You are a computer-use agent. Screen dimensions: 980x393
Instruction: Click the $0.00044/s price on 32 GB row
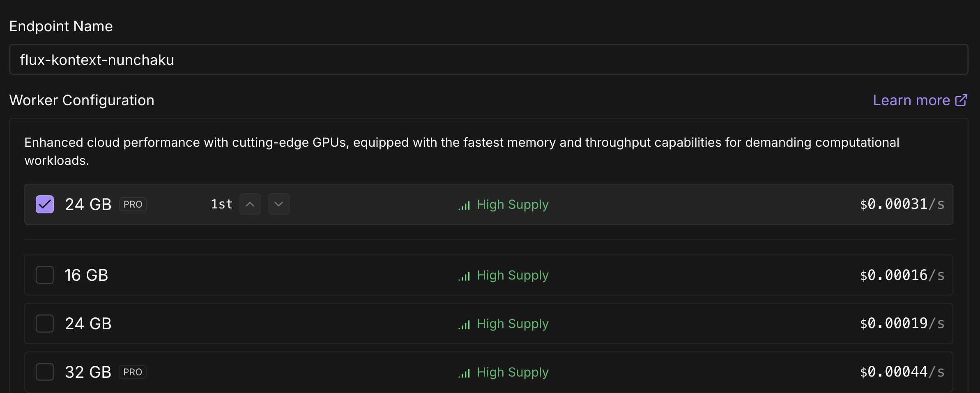click(902, 372)
